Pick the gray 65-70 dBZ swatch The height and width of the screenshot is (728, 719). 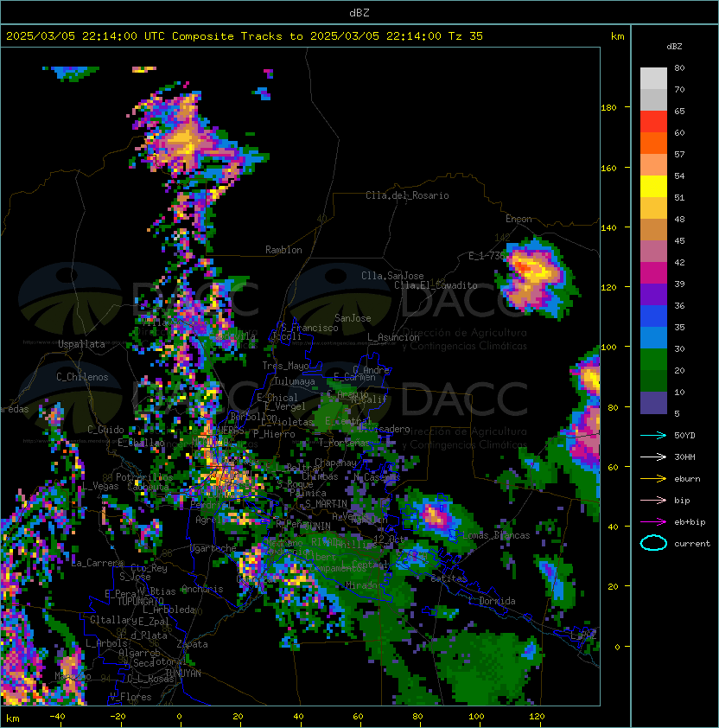(x=653, y=99)
